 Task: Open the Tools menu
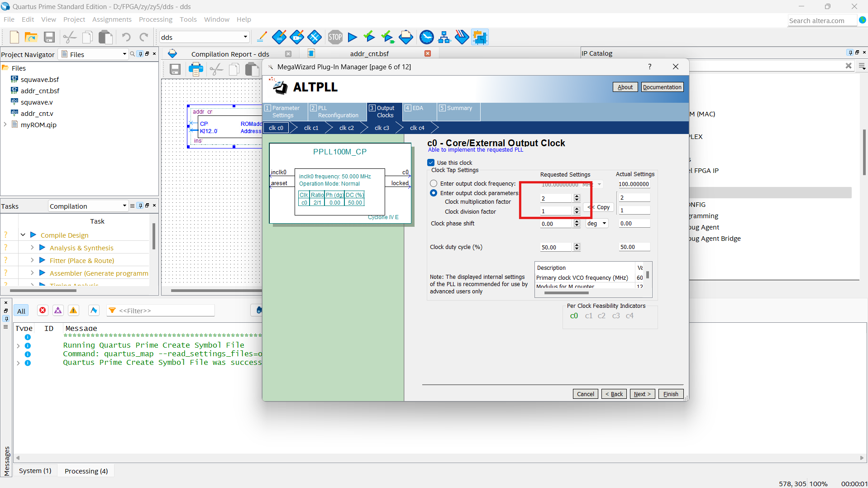(188, 19)
